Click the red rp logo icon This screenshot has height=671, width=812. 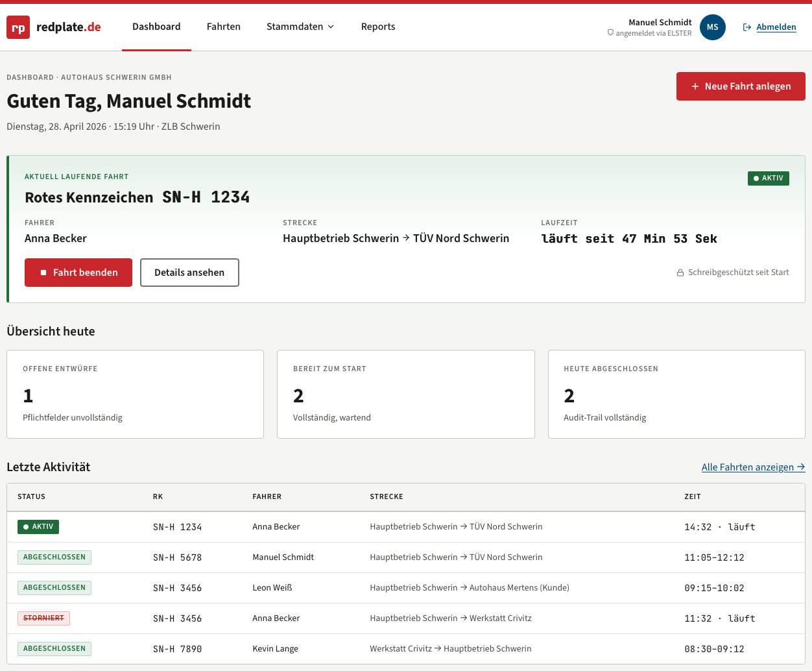point(18,27)
